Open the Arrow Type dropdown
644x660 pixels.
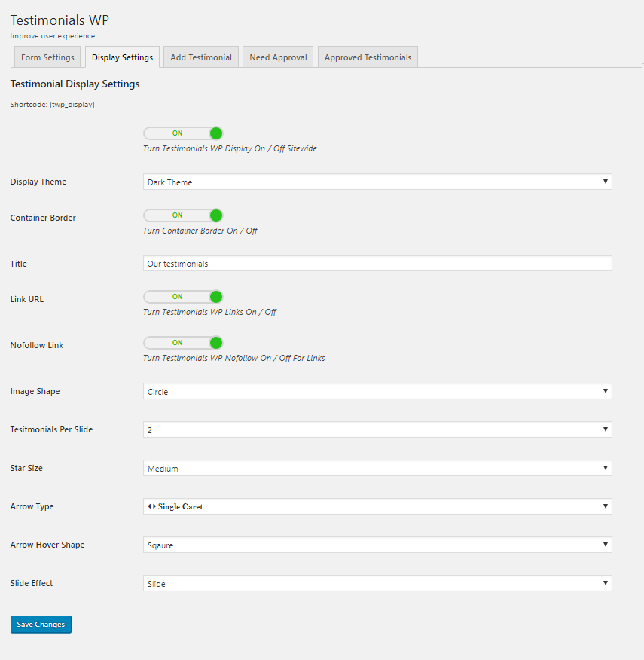pyautogui.click(x=377, y=506)
